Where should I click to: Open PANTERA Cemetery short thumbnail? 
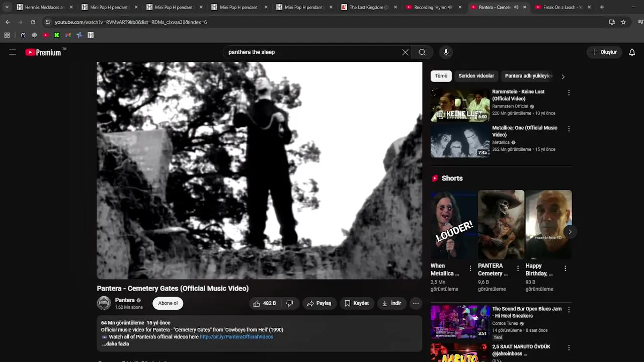[x=501, y=225]
